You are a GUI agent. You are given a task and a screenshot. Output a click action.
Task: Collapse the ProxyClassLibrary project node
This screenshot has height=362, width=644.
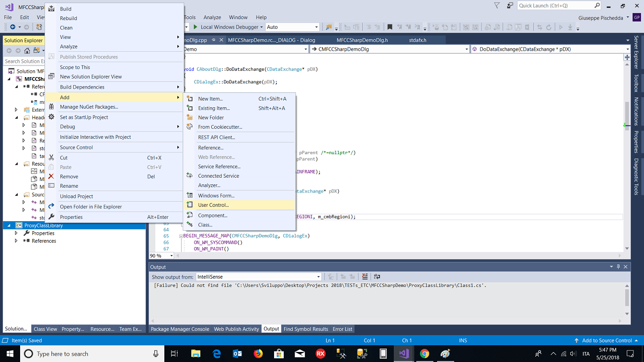(x=9, y=226)
